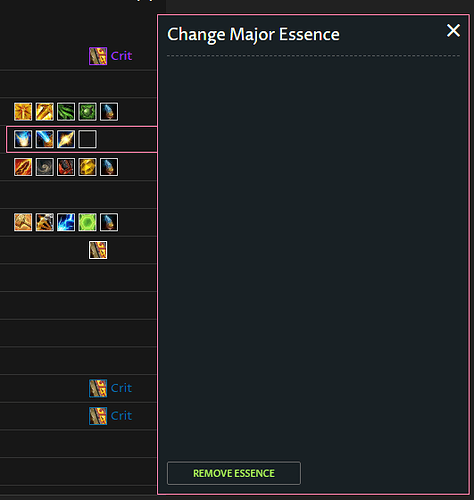Click the gray spiral vortex trait icon
Image resolution: width=474 pixels, height=500 pixels.
click(45, 167)
